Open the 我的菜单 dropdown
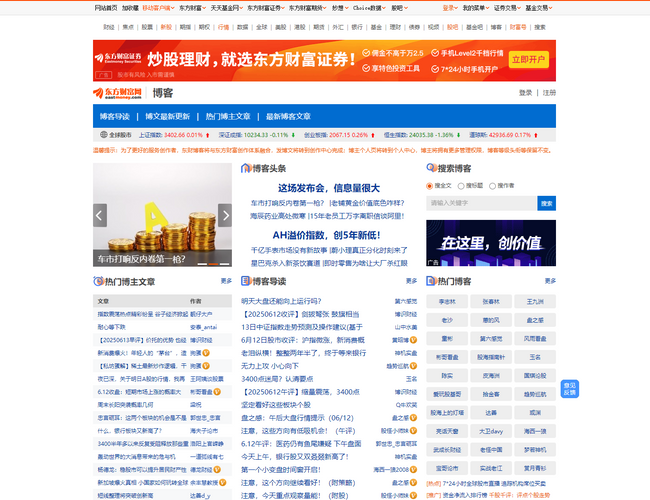 [x=475, y=7]
